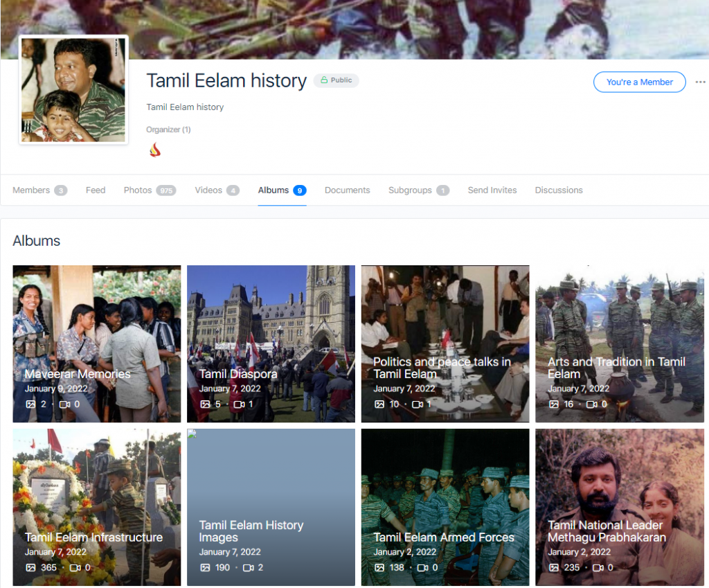Switch to the Videos tab
The height and width of the screenshot is (588, 709).
coord(217,190)
